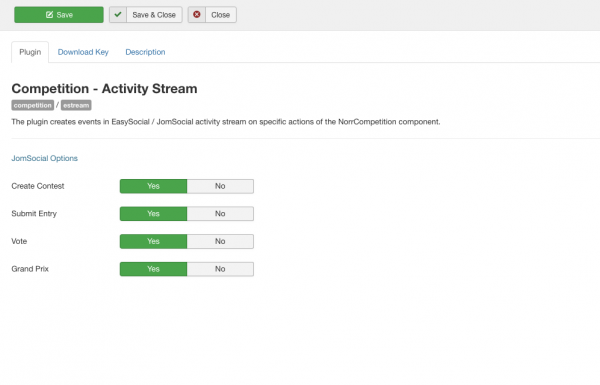This screenshot has height=385, width=600.
Task: Click the 'Vote' label
Action: click(19, 241)
